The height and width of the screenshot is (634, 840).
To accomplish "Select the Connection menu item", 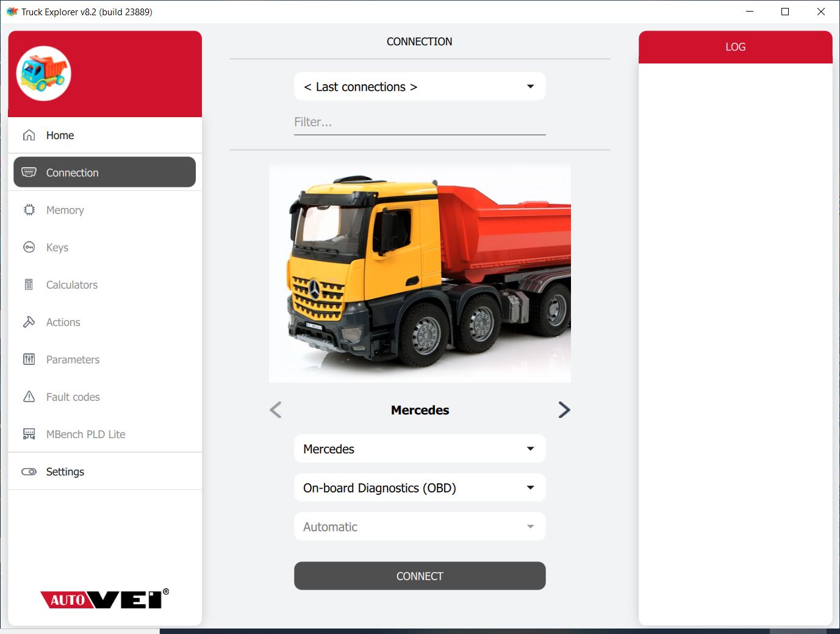I will coord(104,173).
